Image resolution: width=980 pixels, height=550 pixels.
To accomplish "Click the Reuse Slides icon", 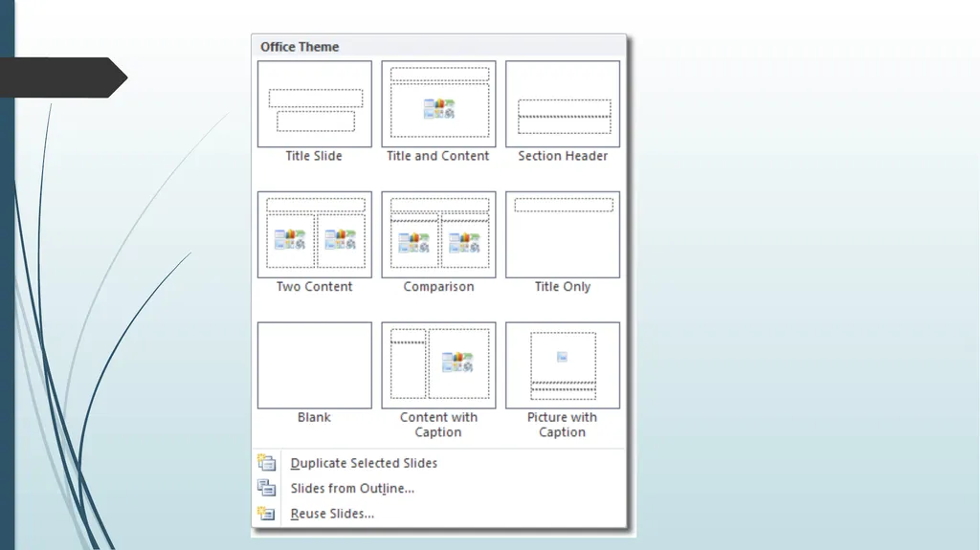I will (266, 513).
